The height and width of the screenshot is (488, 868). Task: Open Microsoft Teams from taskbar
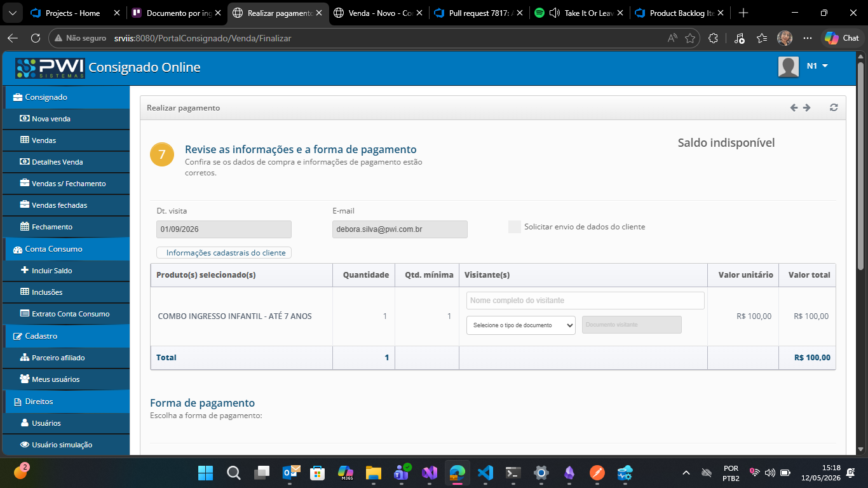point(402,473)
